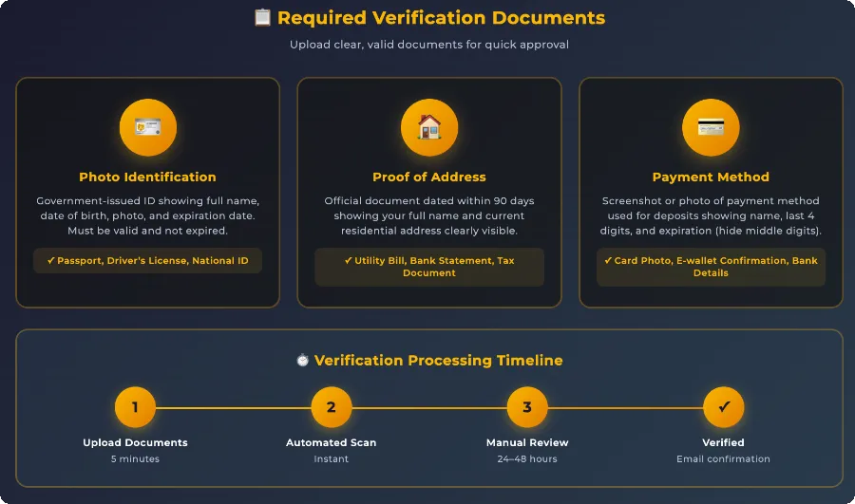The height and width of the screenshot is (504, 855).
Task: Click the subtitle Upload clear, valid documents
Action: (x=429, y=45)
